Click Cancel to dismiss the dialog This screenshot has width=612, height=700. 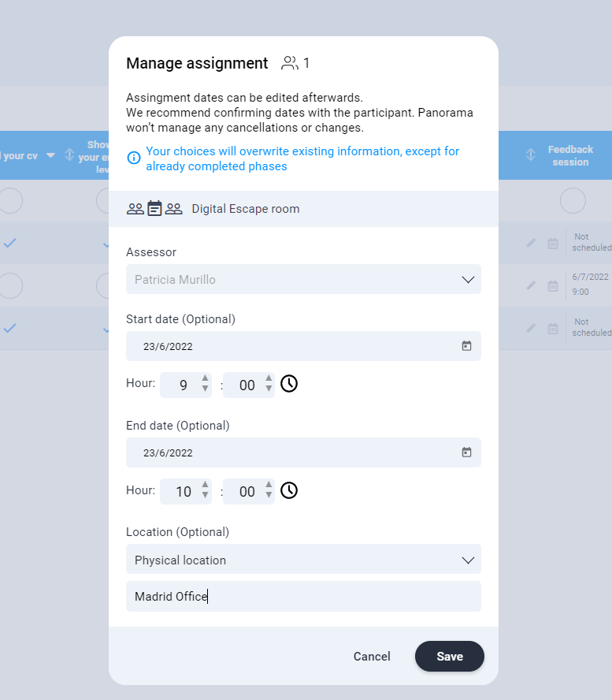[372, 657]
